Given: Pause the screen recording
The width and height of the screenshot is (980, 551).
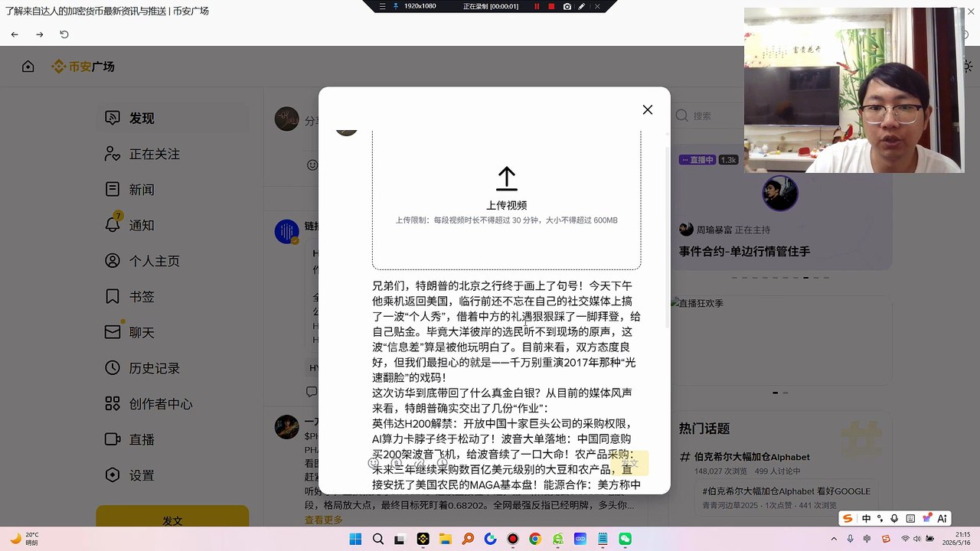Looking at the screenshot, I should [x=537, y=6].
